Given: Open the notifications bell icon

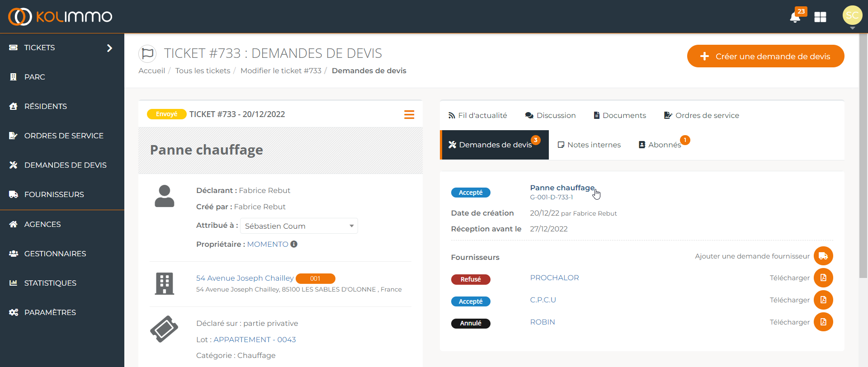Looking at the screenshot, I should pyautogui.click(x=795, y=17).
